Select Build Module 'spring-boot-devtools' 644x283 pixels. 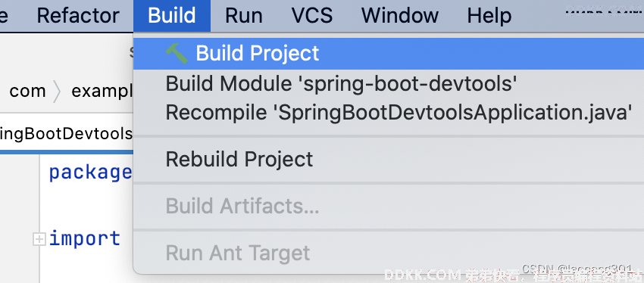(x=389, y=84)
